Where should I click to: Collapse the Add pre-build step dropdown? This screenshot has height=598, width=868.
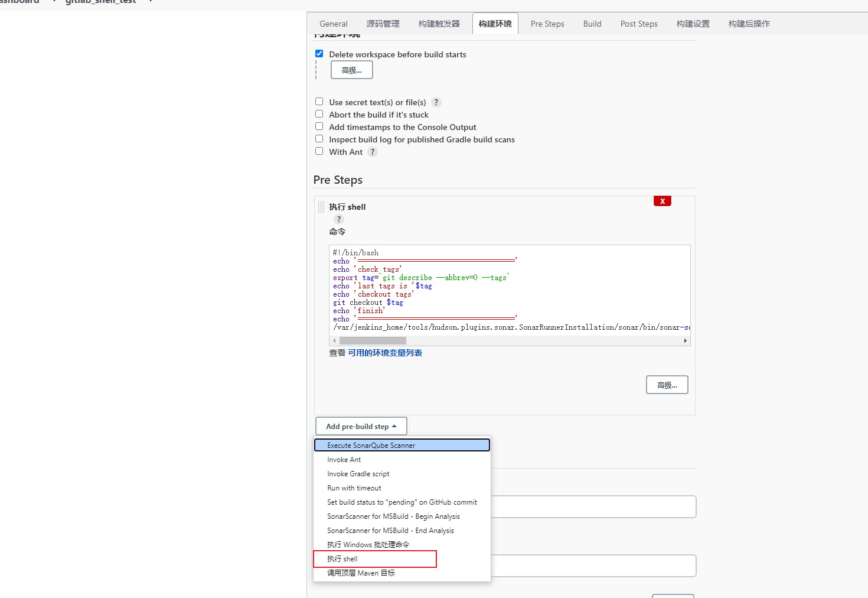(361, 426)
